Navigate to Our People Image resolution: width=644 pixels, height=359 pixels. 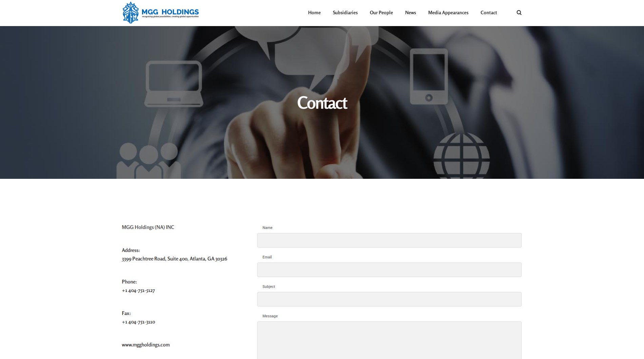(x=381, y=13)
